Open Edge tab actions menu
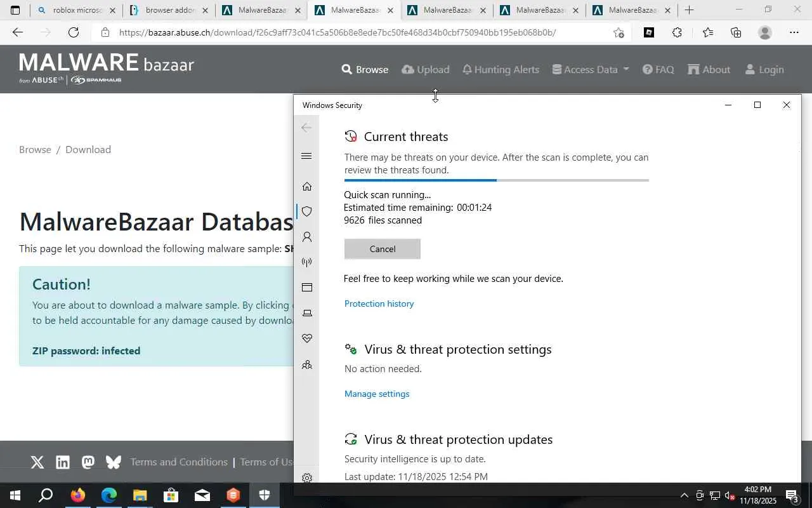The height and width of the screenshot is (508, 812). click(x=15, y=10)
